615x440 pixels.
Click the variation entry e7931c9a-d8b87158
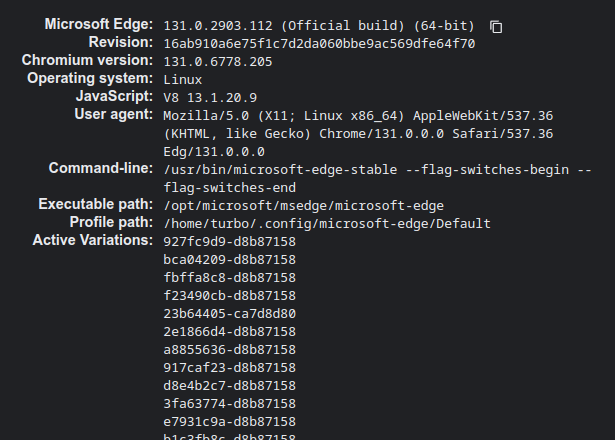click(x=229, y=421)
